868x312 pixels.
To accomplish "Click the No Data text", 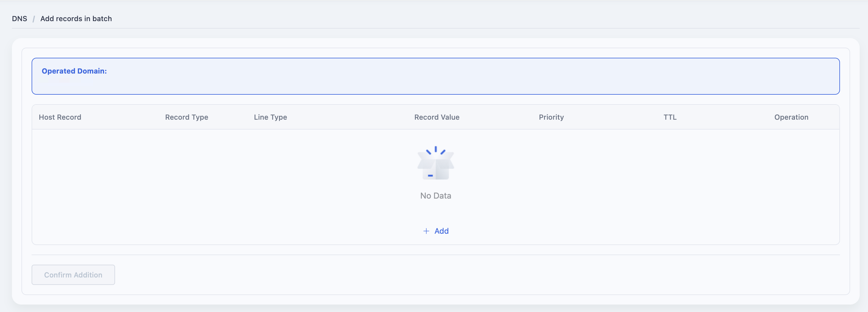I will point(436,196).
